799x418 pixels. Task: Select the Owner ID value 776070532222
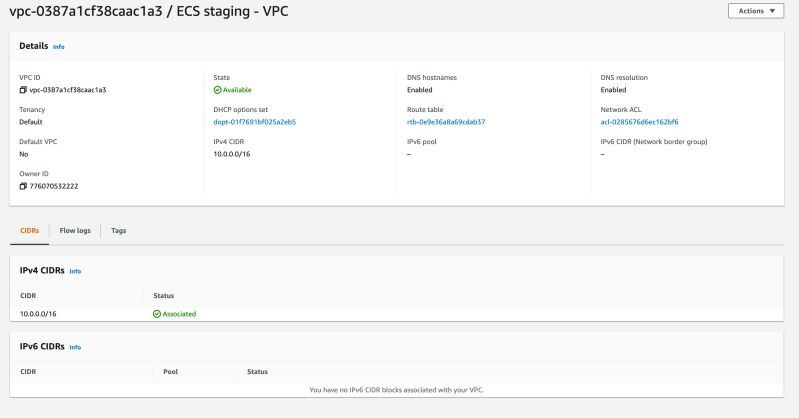54,186
